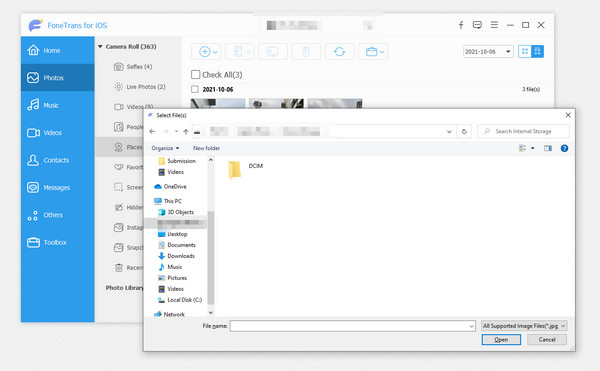Open the Home section in FoneTrans sidebar
The image size is (600, 371).
tap(57, 50)
